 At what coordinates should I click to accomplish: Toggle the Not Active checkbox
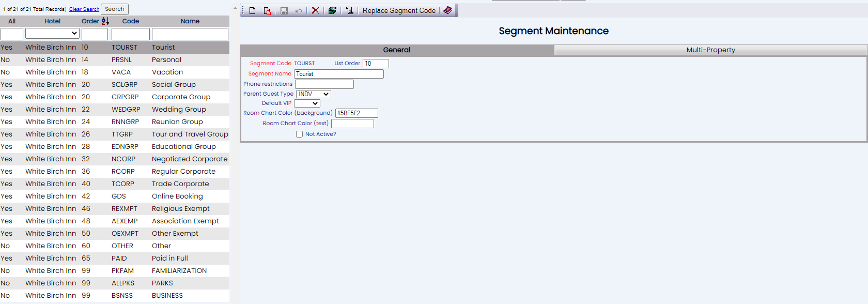299,134
